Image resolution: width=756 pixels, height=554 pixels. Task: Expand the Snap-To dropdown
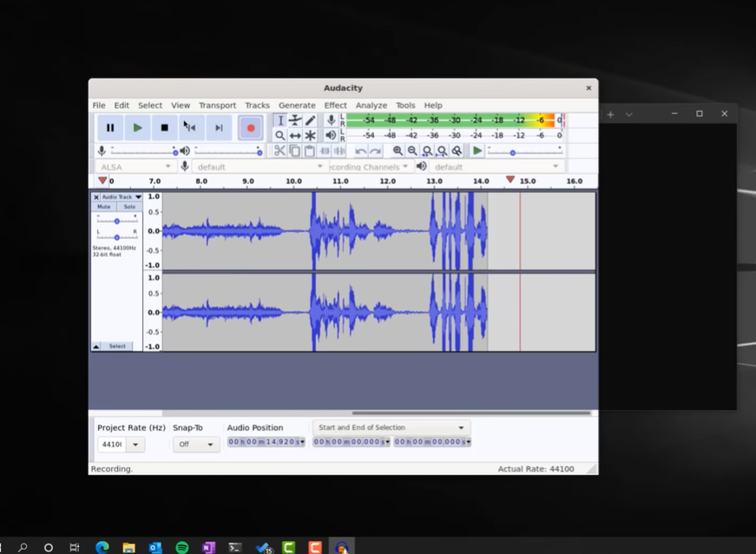(x=196, y=445)
